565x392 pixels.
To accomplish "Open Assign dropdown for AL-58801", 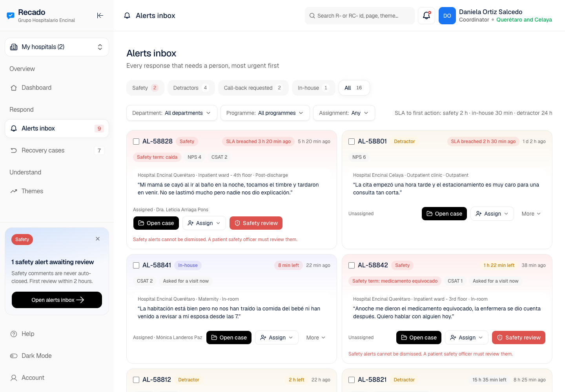I will 492,214.
